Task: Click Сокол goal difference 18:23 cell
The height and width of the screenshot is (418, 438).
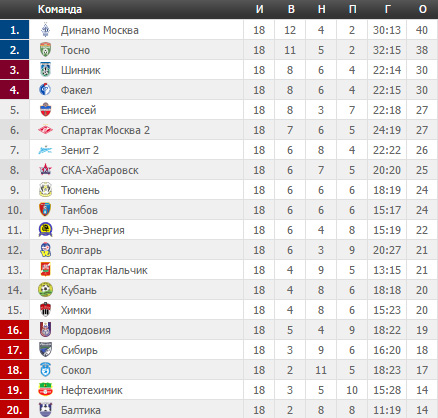Action: [387, 370]
